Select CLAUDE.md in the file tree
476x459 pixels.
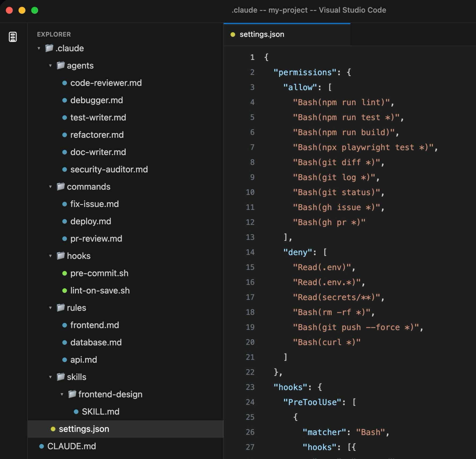click(71, 446)
